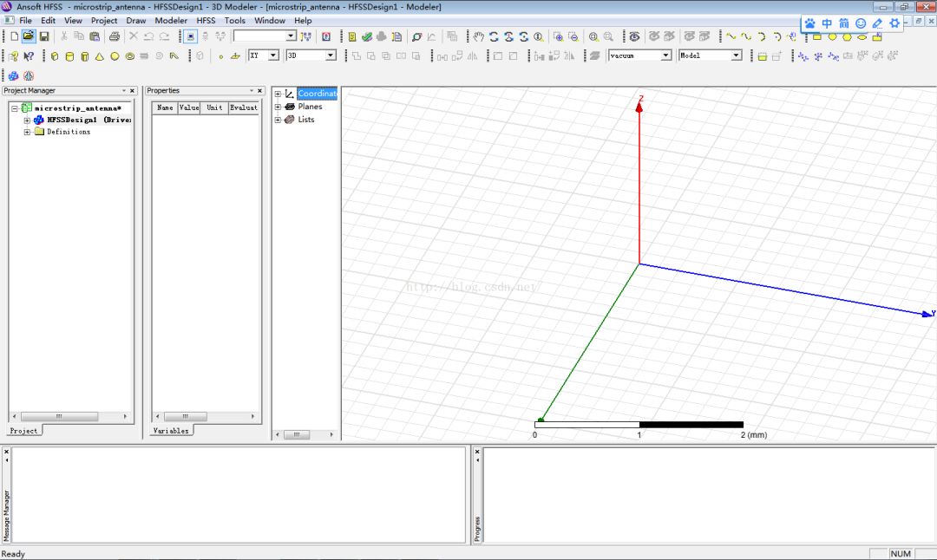This screenshot has height=560, width=937.
Task: Save the project with the floppy icon
Action: tap(43, 36)
